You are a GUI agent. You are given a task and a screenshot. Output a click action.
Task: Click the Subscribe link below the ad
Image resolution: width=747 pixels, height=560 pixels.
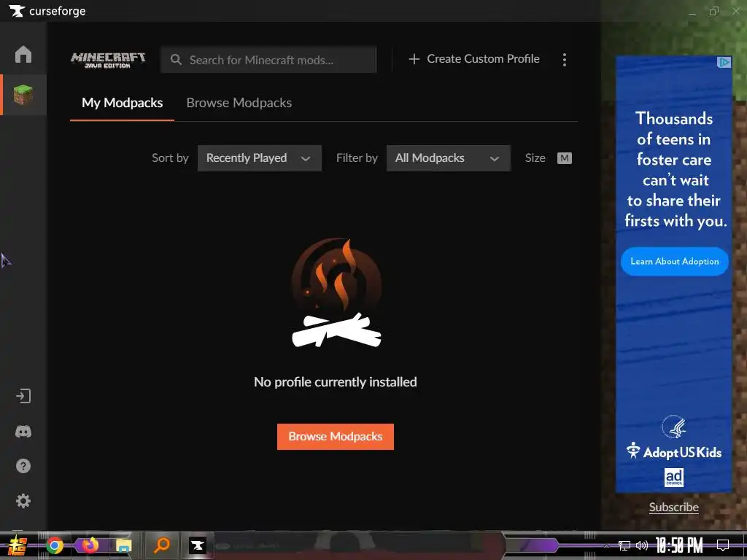673,507
